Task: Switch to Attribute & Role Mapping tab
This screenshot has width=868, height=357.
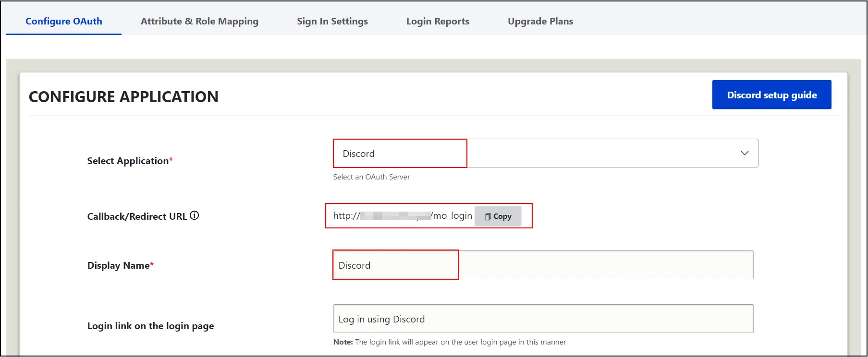Action: pos(199,21)
